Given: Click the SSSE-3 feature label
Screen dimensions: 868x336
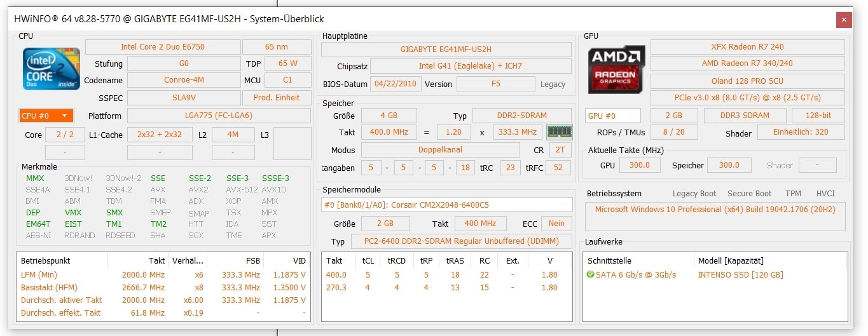Looking at the screenshot, I should [x=275, y=178].
